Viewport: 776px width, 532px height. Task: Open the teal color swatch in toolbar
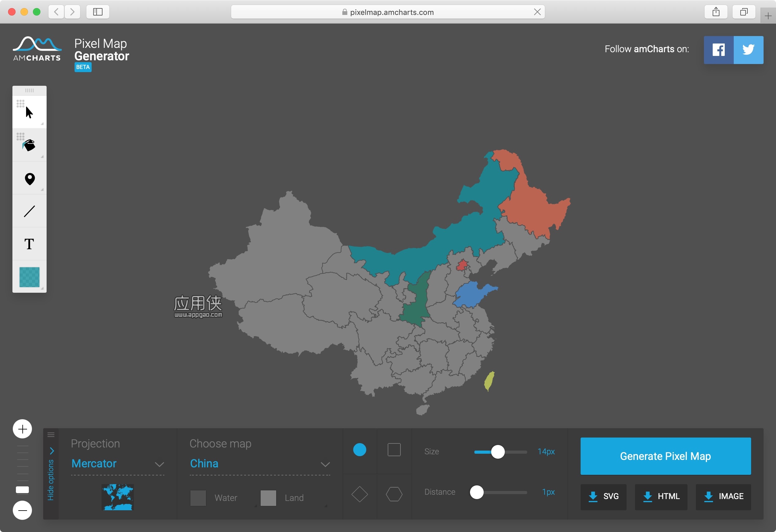(30, 277)
